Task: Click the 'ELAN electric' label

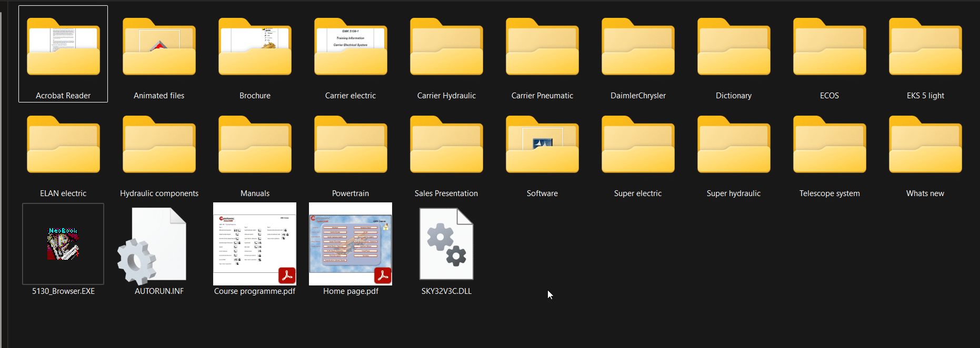Action: pyautogui.click(x=63, y=193)
